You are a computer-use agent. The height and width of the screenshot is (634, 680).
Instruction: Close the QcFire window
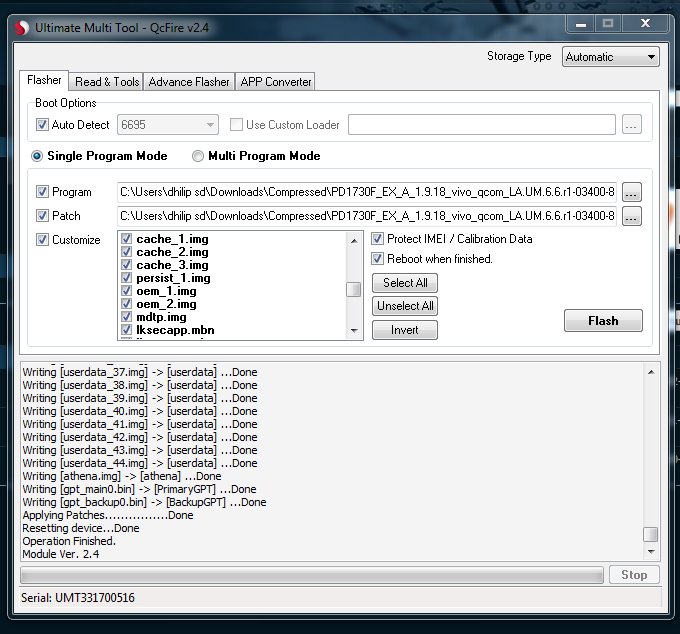tap(645, 24)
